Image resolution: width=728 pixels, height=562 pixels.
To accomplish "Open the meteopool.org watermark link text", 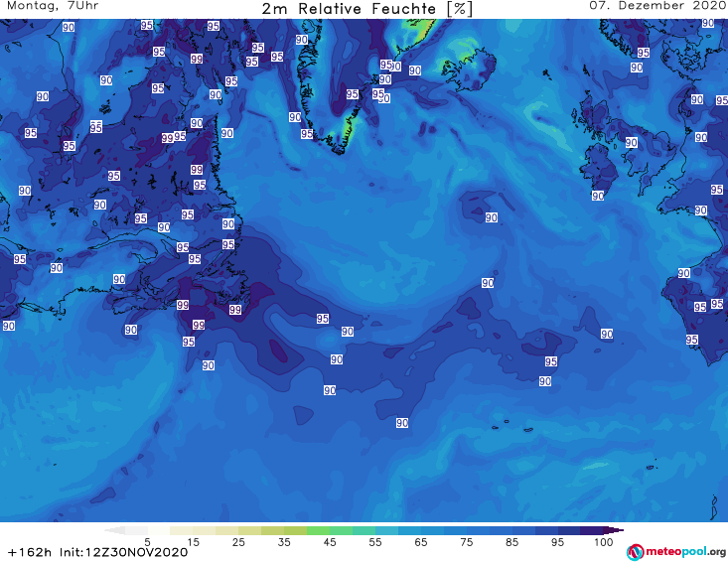I will click(x=685, y=551).
